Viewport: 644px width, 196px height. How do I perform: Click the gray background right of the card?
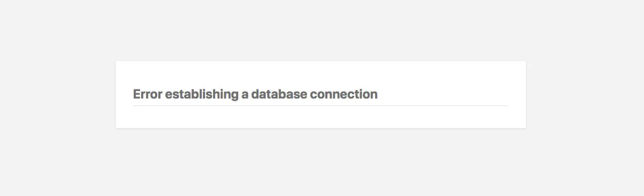tap(585, 94)
